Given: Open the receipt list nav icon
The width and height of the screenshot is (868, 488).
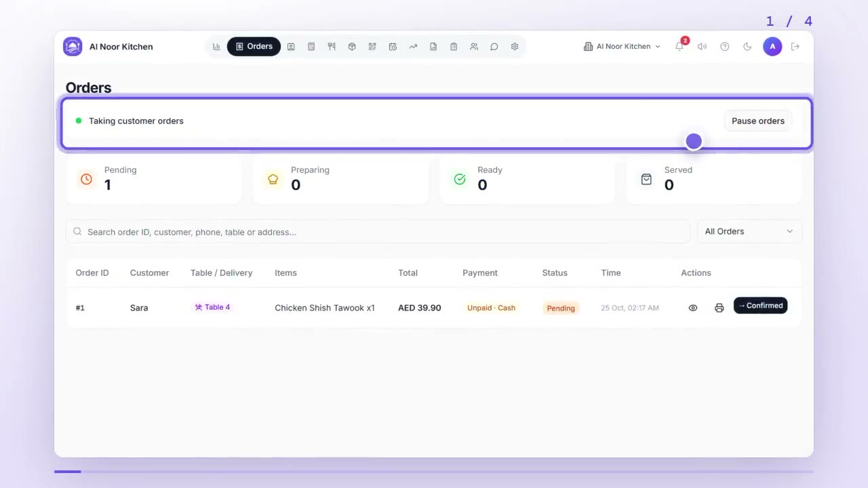Looking at the screenshot, I should click(311, 47).
